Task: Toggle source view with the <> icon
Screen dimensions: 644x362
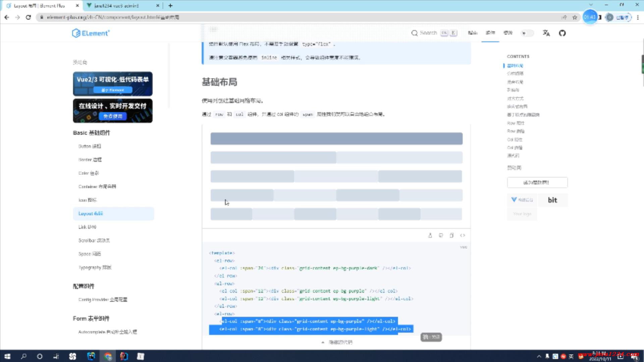Action: (x=463, y=235)
